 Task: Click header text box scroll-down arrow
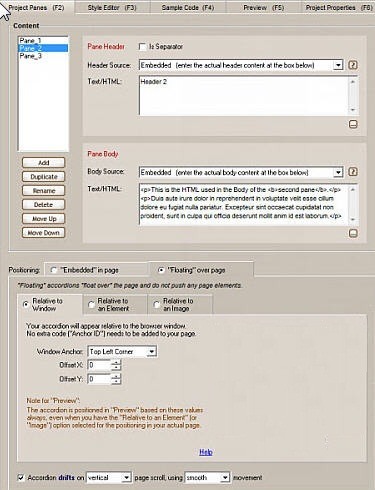[x=353, y=110]
